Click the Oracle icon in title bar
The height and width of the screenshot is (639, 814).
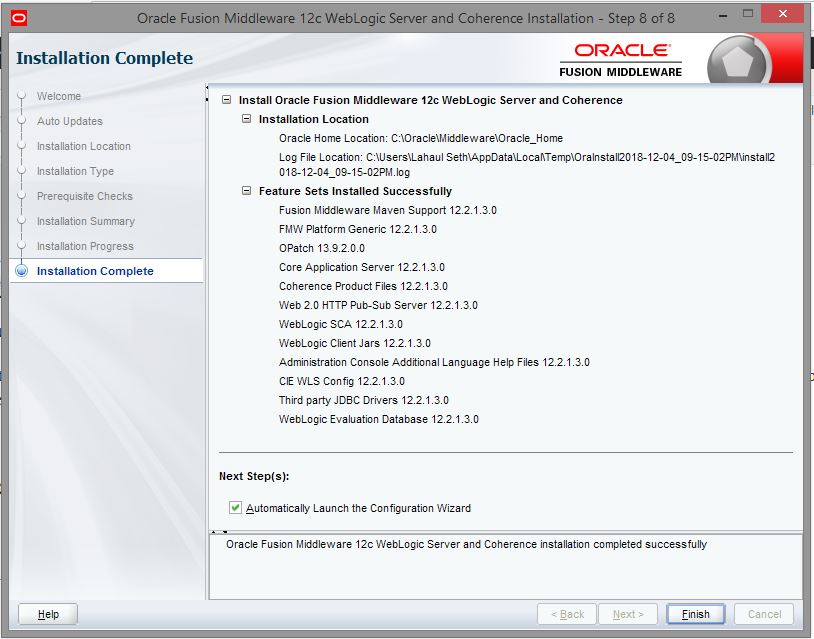(20, 18)
